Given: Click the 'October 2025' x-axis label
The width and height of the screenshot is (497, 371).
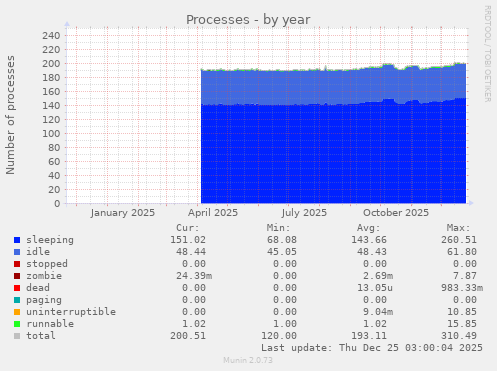Looking at the screenshot, I should coord(396,213).
